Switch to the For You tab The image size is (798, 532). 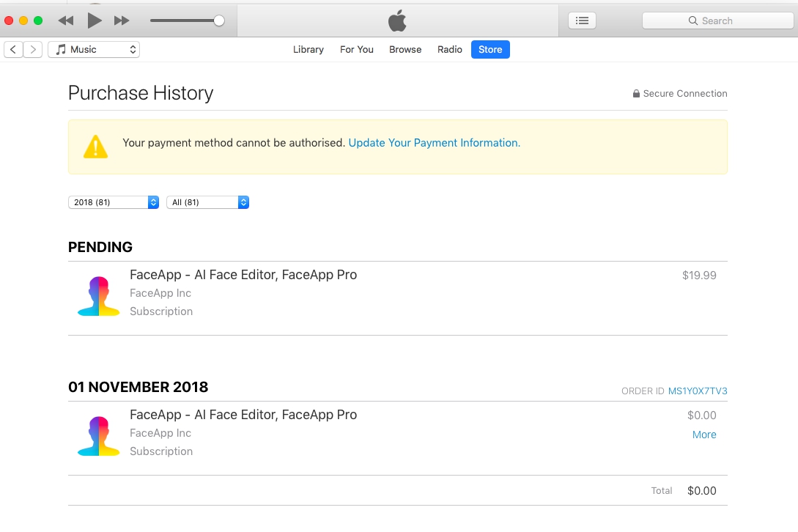click(357, 49)
